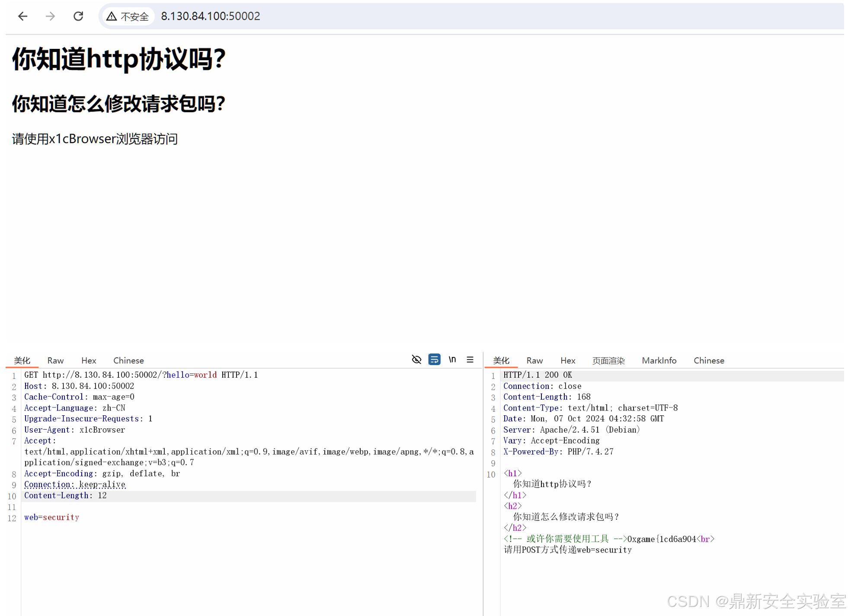Open 页面渲染 render tab in response

pos(608,360)
